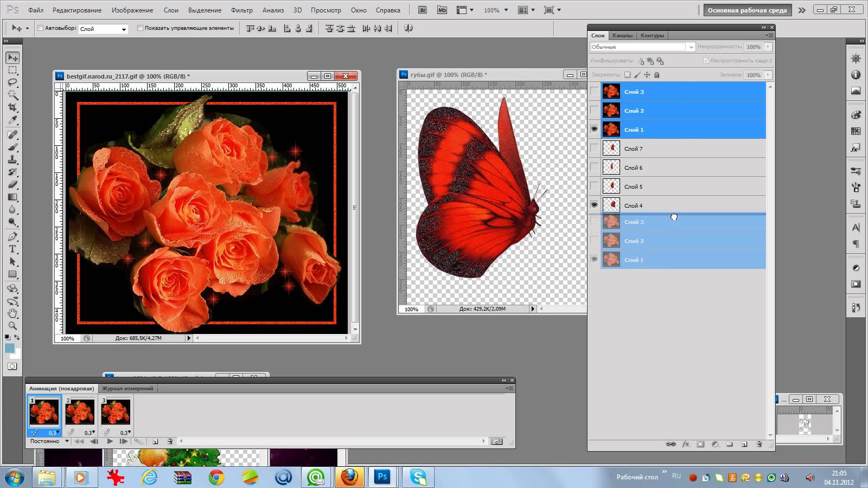868x488 pixels.
Task: Select the Eraser tool
Action: 12,185
